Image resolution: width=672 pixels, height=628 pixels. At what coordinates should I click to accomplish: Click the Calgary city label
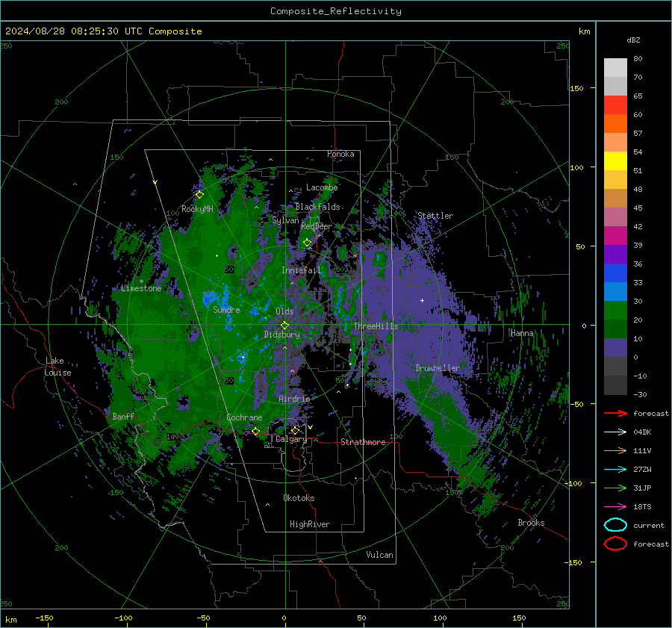tap(291, 439)
